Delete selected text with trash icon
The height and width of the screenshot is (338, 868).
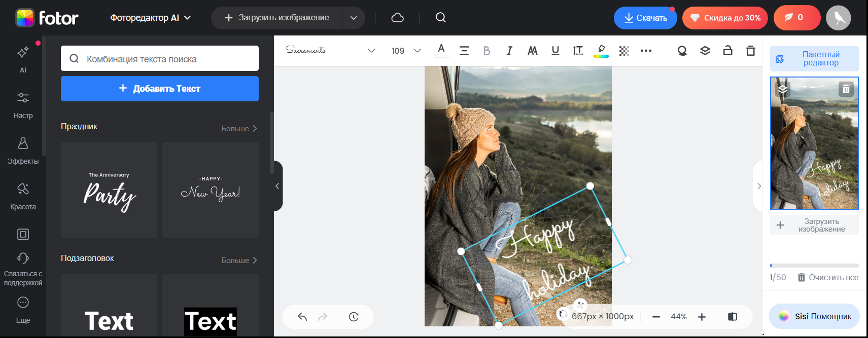pos(750,51)
